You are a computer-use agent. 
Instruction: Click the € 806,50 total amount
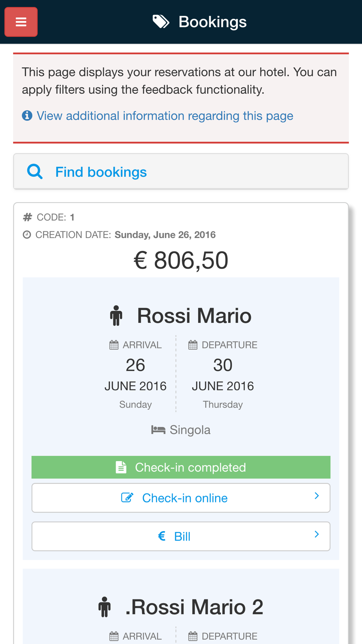click(181, 260)
